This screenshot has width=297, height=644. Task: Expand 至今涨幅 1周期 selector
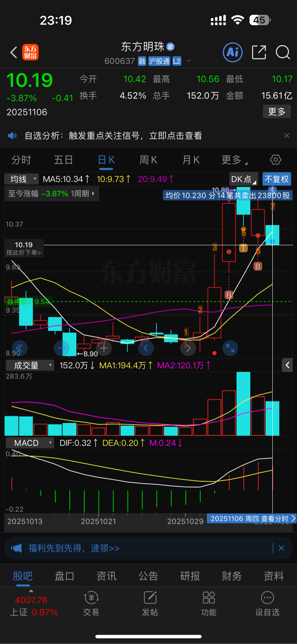coord(51,194)
